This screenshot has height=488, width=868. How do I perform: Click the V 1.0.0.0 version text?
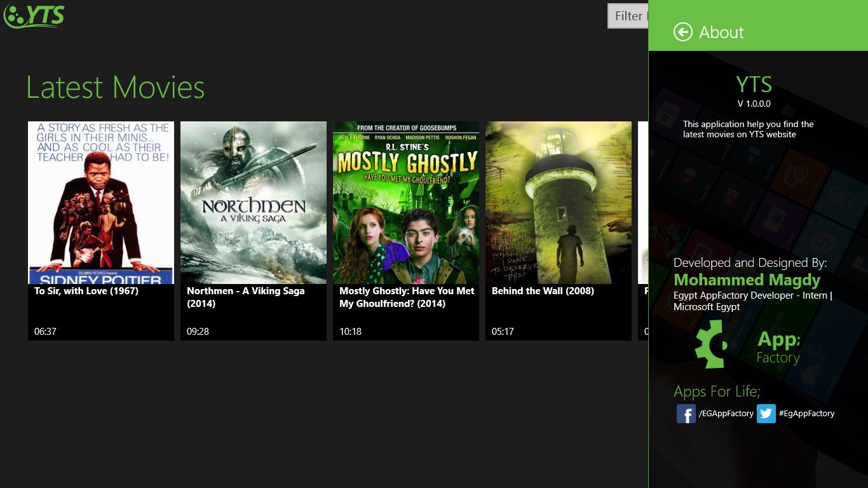[x=754, y=104]
